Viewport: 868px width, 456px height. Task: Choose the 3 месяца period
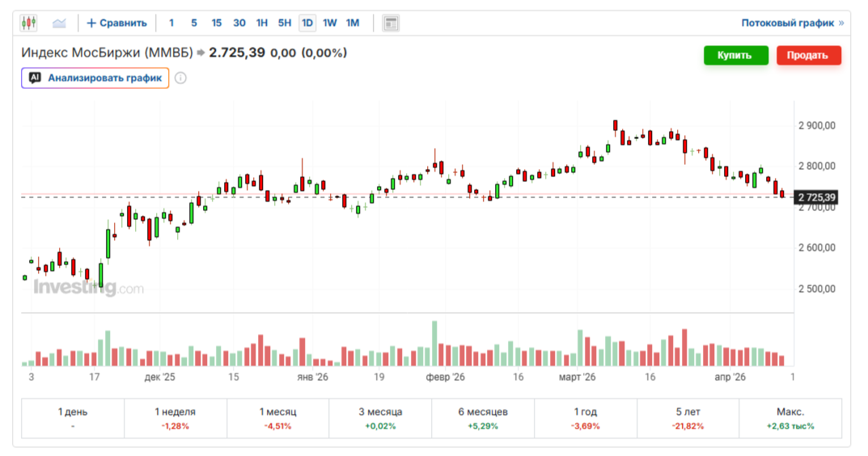click(380, 418)
